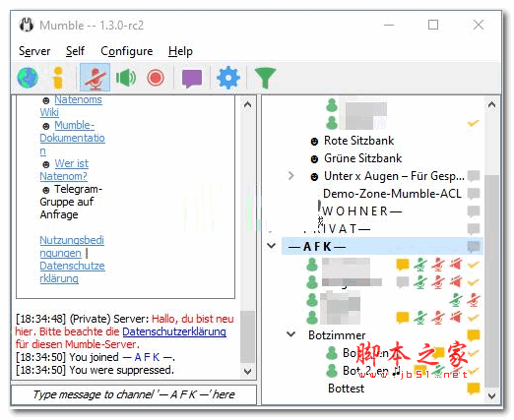
Task: Click the message input field for AFK channel
Action: pos(134,394)
